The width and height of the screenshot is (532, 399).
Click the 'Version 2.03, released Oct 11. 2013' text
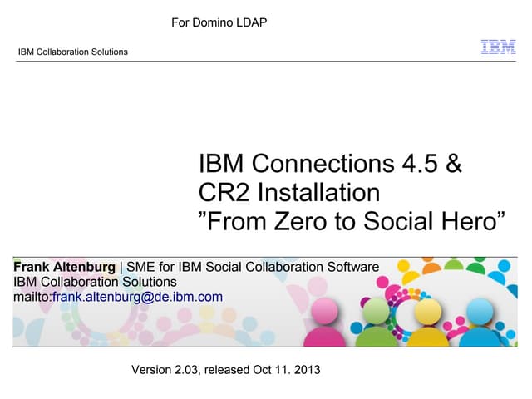pyautogui.click(x=225, y=369)
